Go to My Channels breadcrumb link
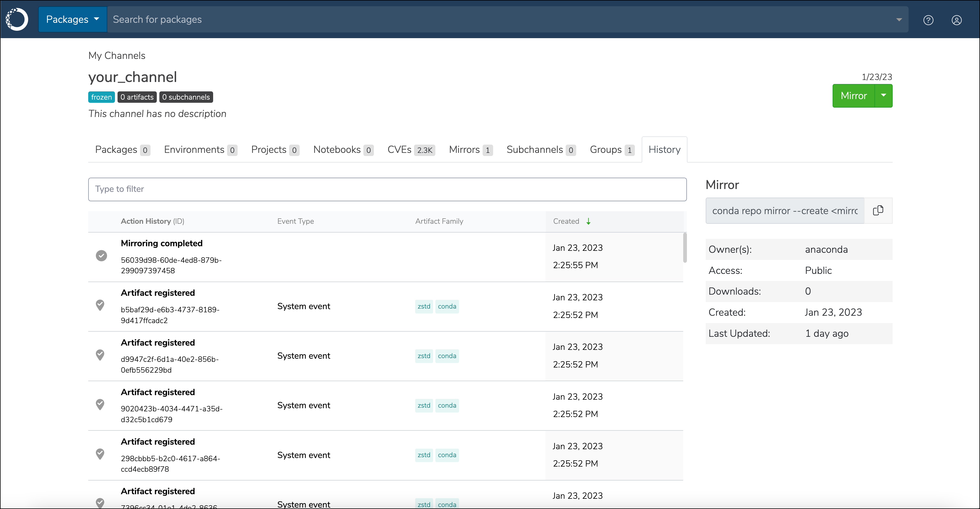The height and width of the screenshot is (509, 980). coord(117,56)
